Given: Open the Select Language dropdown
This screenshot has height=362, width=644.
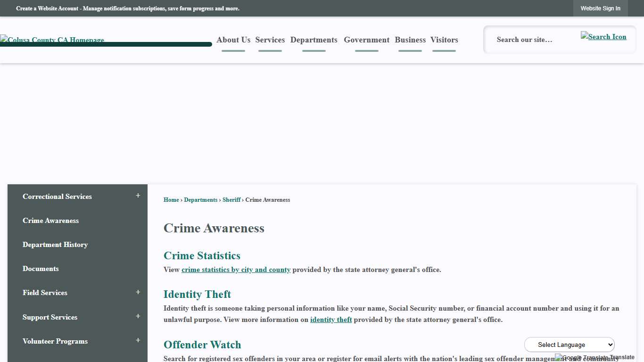Looking at the screenshot, I should click(x=569, y=345).
